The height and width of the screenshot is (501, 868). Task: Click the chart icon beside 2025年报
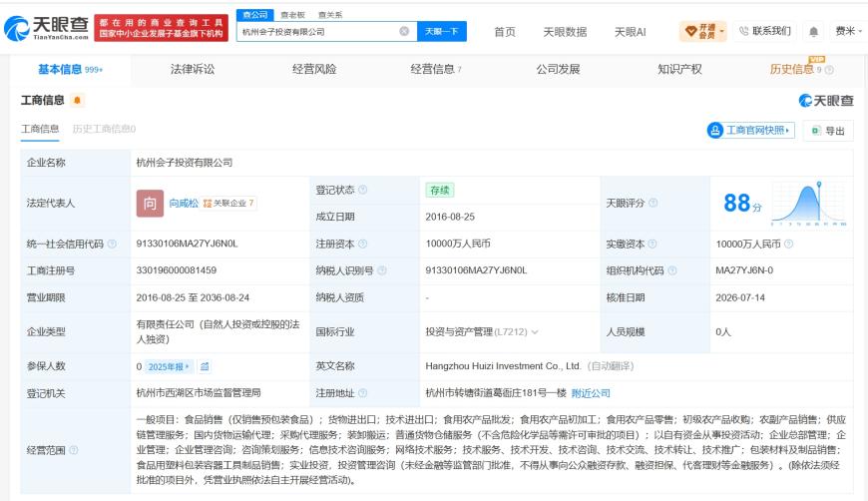(205, 366)
